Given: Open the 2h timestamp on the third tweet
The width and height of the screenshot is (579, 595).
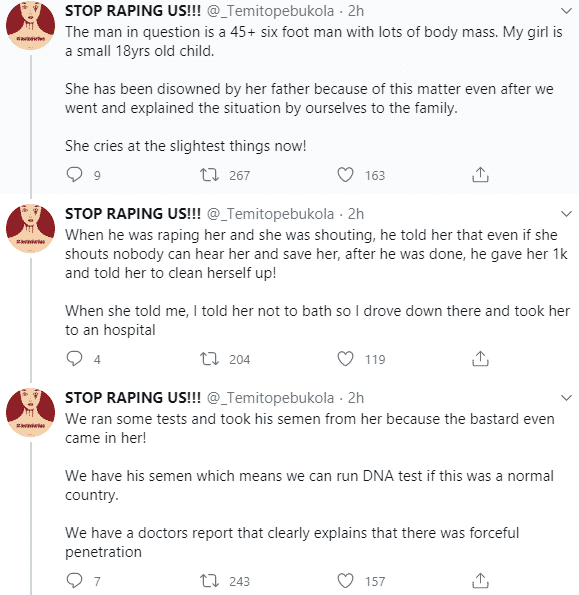Looking at the screenshot, I should [356, 398].
